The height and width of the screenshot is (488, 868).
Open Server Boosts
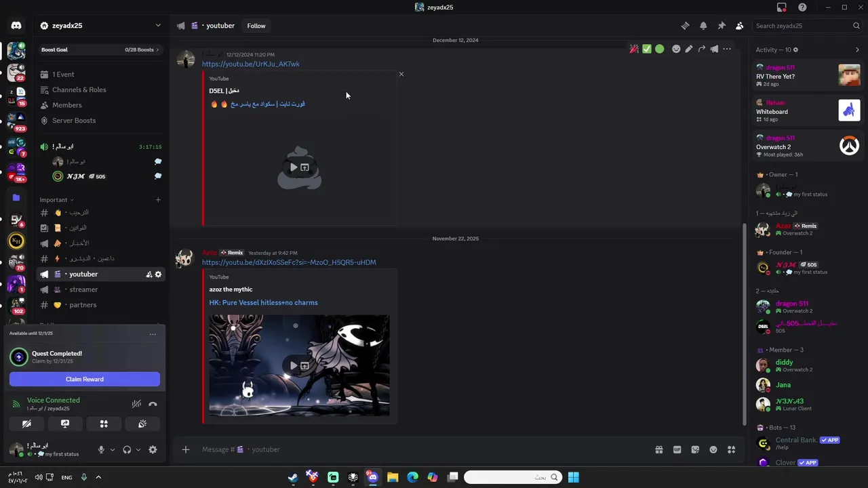(100, 121)
